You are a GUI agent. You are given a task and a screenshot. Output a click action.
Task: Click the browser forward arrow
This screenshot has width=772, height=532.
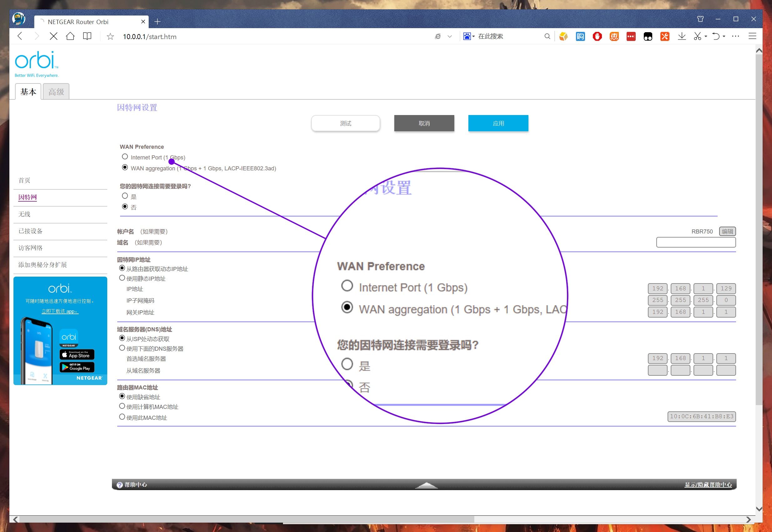coord(37,36)
